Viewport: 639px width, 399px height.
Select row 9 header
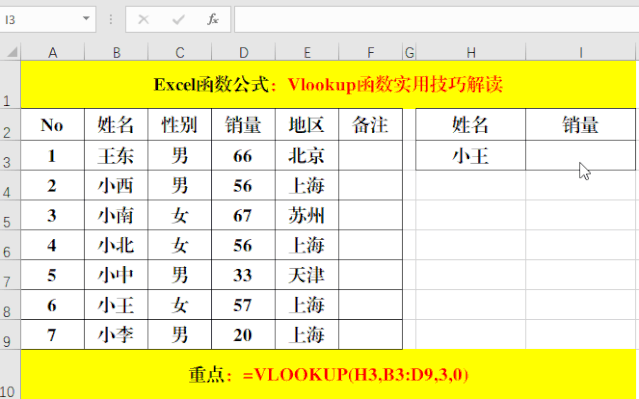point(10,334)
